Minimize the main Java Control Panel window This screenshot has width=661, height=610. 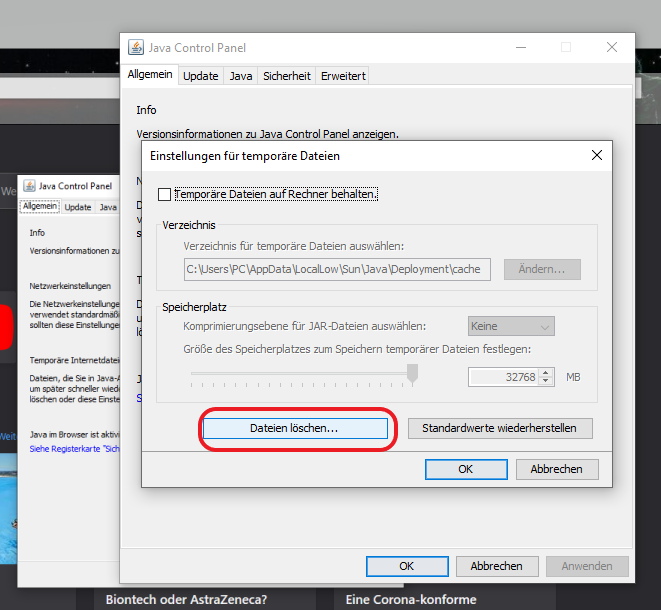(x=521, y=47)
